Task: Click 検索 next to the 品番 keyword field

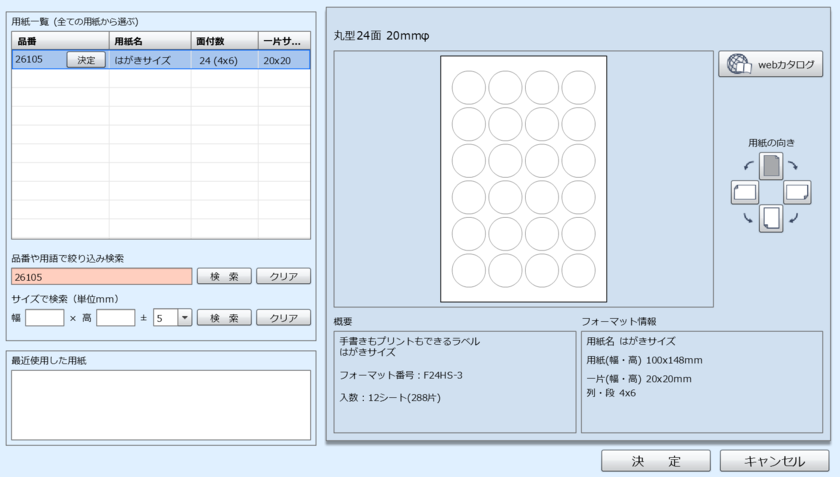Action: pos(223,276)
